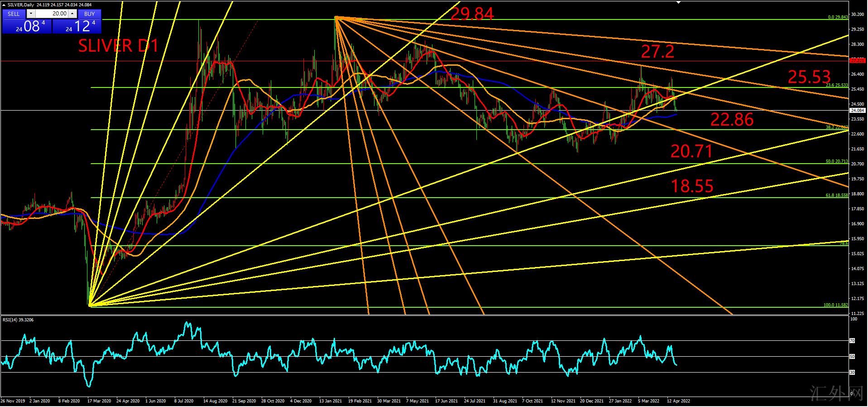Click the 50.0 Fibonacci level label 20.713

coord(836,161)
